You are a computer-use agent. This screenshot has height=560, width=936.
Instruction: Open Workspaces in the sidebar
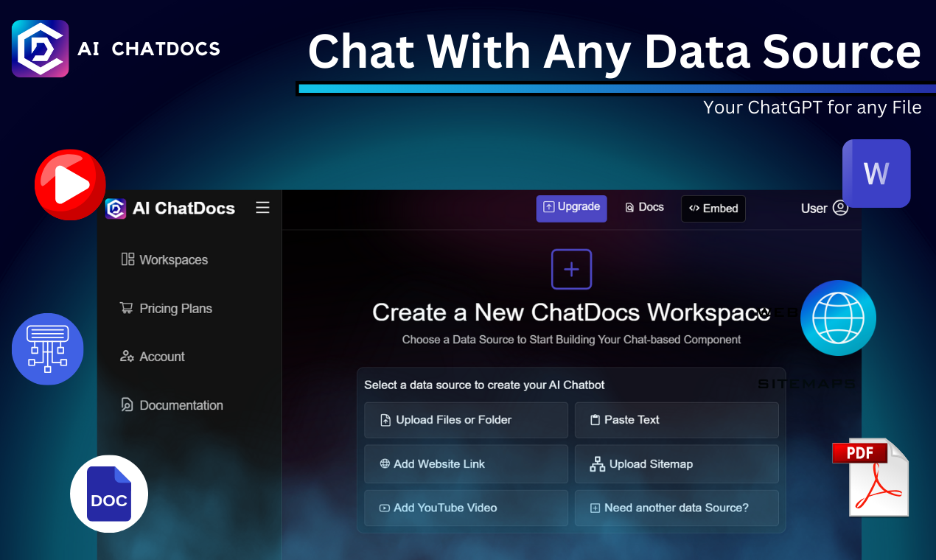(164, 259)
